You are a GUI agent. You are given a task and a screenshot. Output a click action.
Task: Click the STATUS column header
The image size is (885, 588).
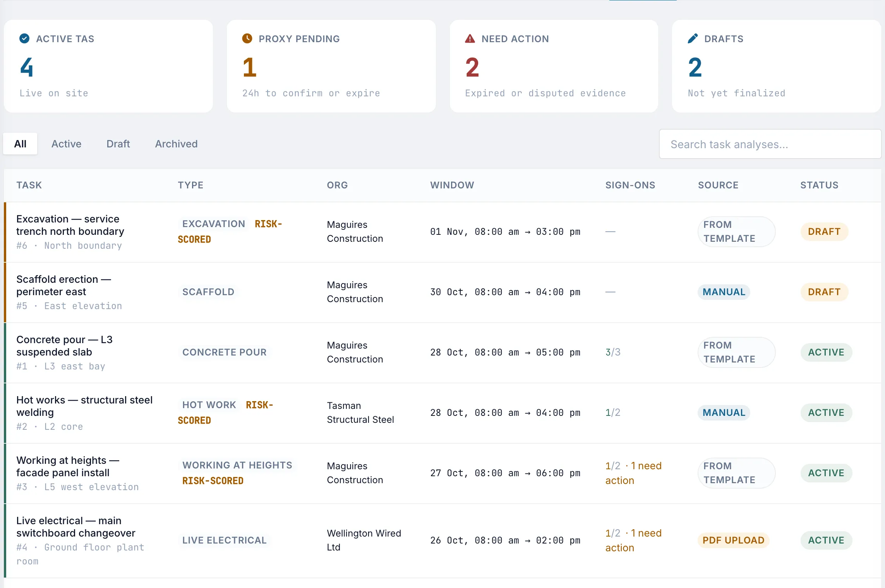pos(820,185)
